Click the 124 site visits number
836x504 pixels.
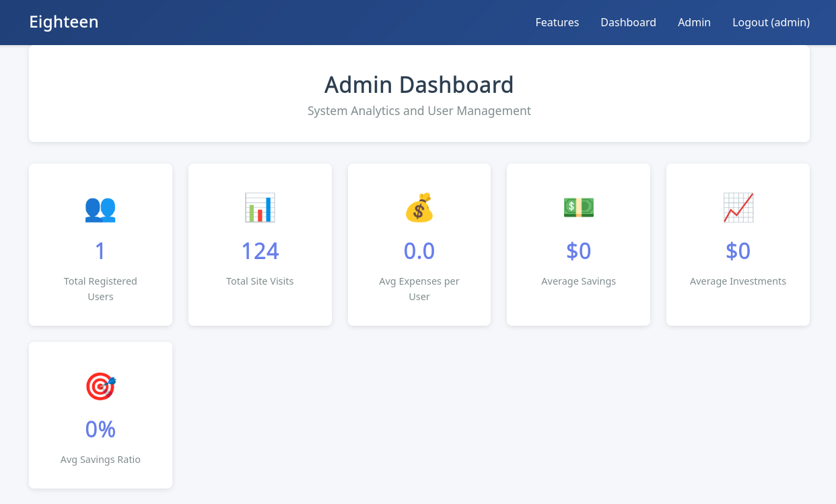tap(260, 251)
